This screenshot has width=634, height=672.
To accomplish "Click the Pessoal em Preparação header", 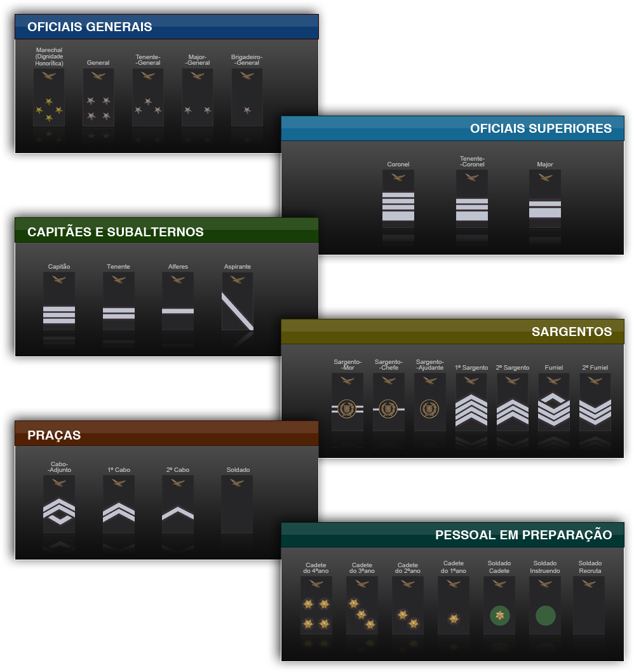I will pos(453,535).
